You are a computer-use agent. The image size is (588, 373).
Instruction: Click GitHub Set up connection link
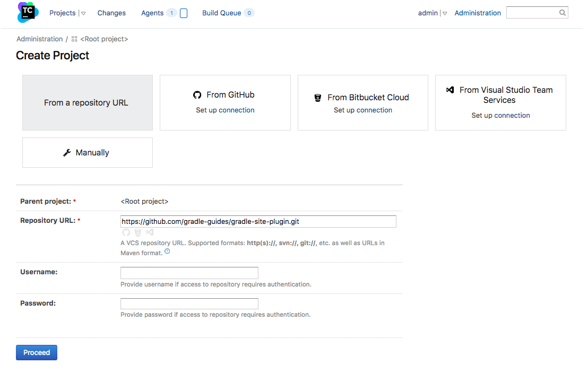coord(236,110)
